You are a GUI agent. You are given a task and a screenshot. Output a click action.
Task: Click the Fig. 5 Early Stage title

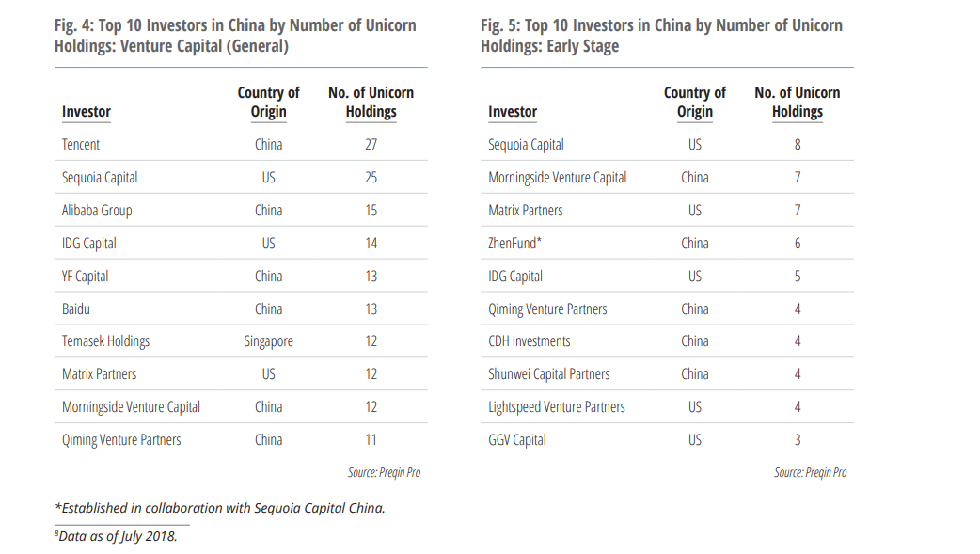pyautogui.click(x=661, y=36)
